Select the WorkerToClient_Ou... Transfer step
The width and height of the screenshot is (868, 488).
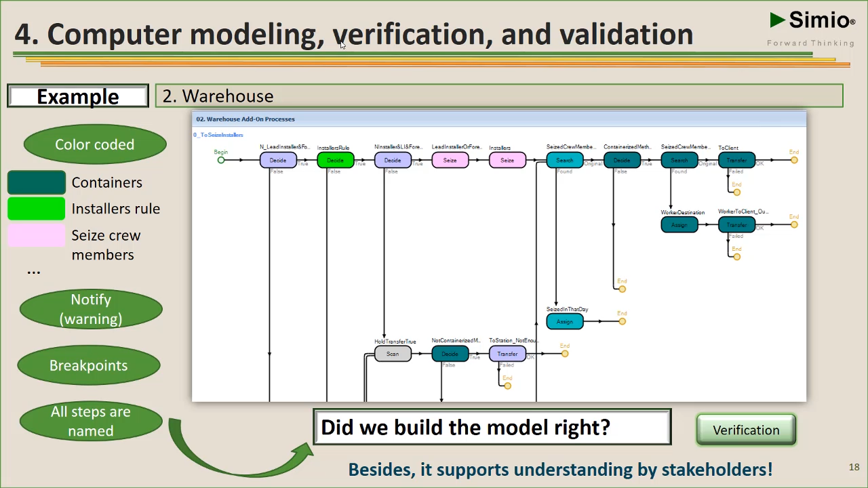click(x=736, y=225)
